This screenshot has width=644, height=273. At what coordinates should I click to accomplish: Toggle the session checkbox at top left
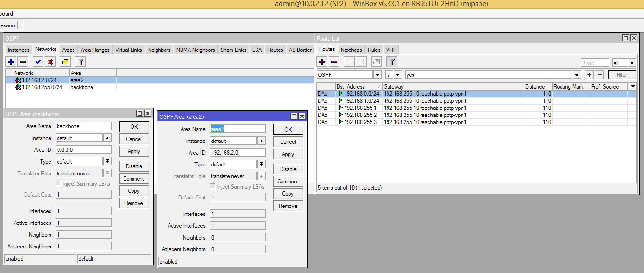click(20, 25)
